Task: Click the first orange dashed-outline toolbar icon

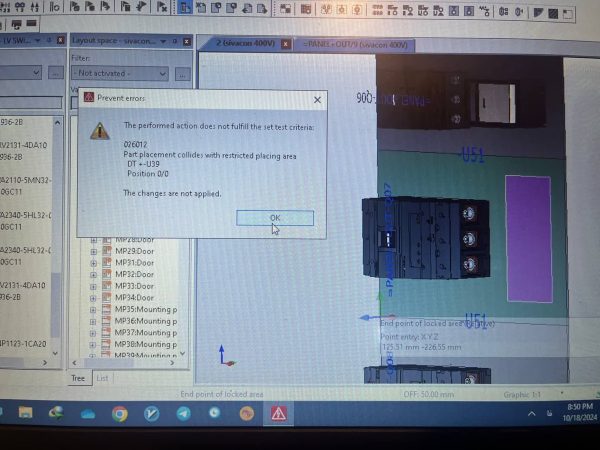Action: [x=326, y=10]
